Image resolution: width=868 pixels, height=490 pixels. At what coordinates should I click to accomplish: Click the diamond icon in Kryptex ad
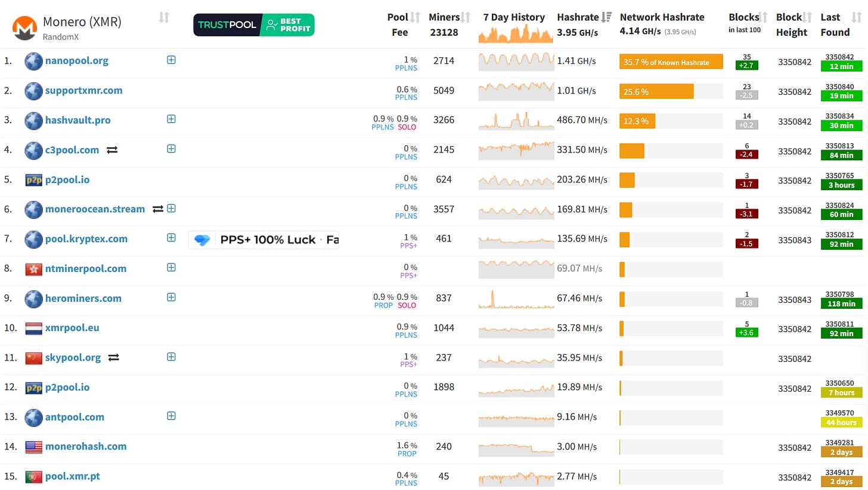point(203,240)
